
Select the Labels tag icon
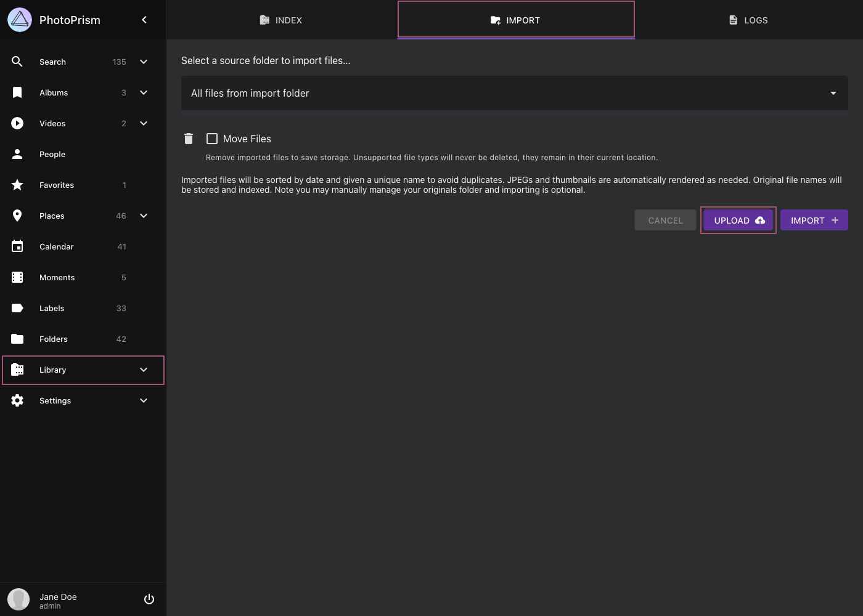(17, 308)
